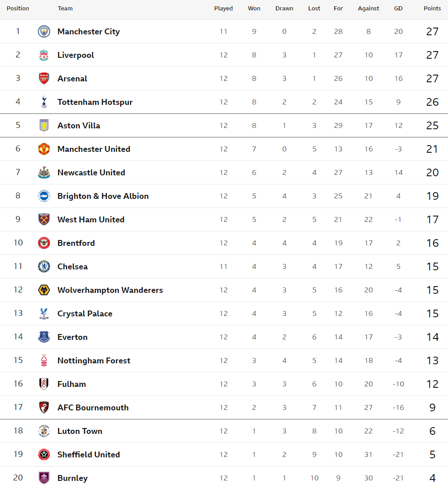Open the West Ham United team link
Screen dimensions: 448x494
tap(91, 220)
